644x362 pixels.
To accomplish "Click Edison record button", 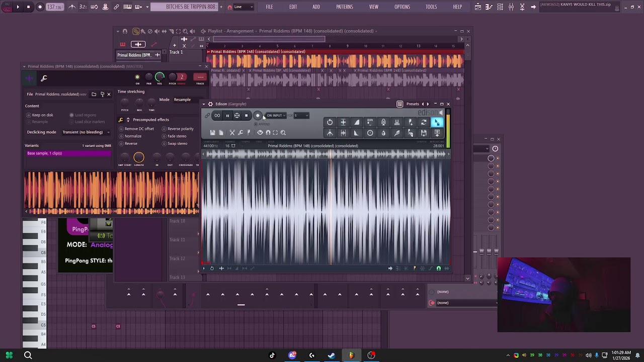I will 258,116.
